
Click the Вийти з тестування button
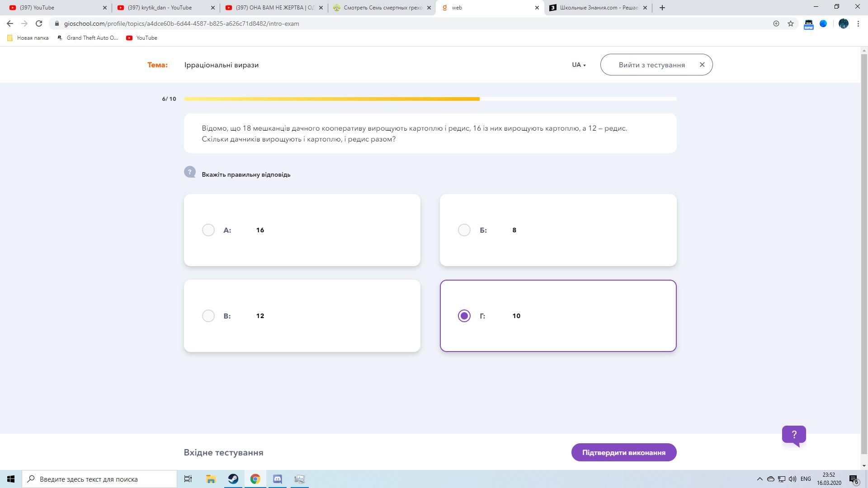pos(651,65)
